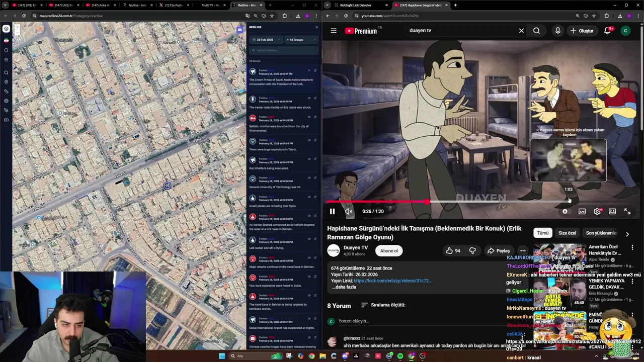This screenshot has width=644, height=362.
Task: Select the Son yüklenenler filter chip
Action: (x=601, y=233)
